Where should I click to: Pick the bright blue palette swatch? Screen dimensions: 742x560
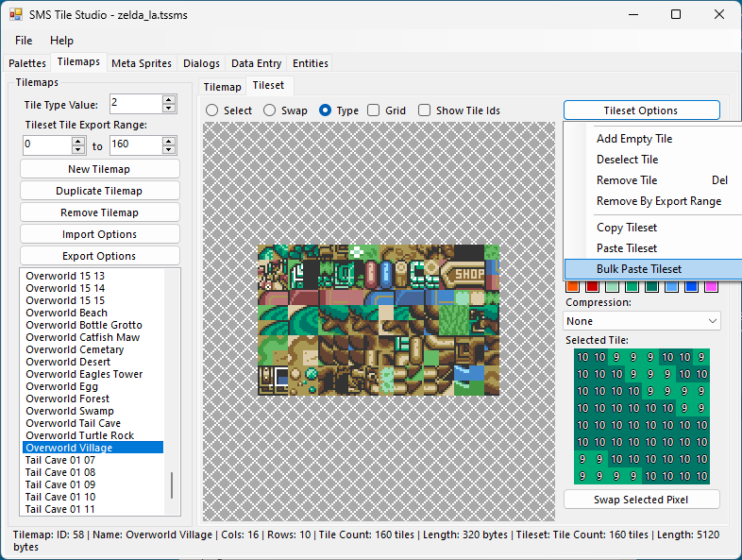[x=691, y=286]
